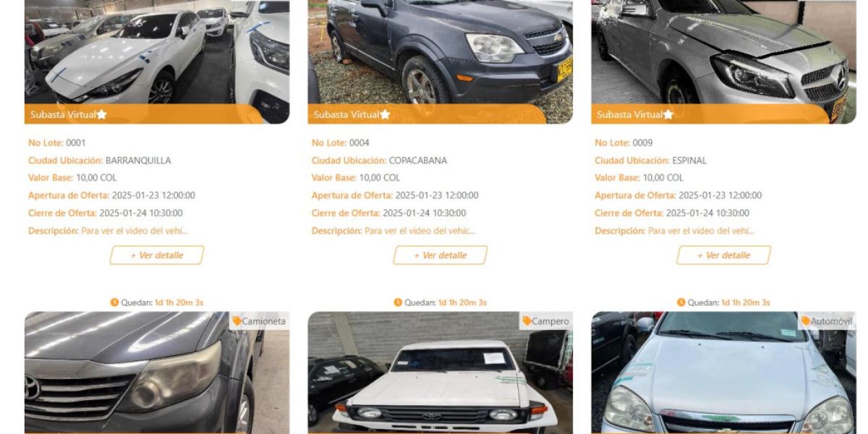Viewport: 868px width, 434px height.
Task: Open Ver detalle for the Copacabana lot
Action: pos(441,255)
